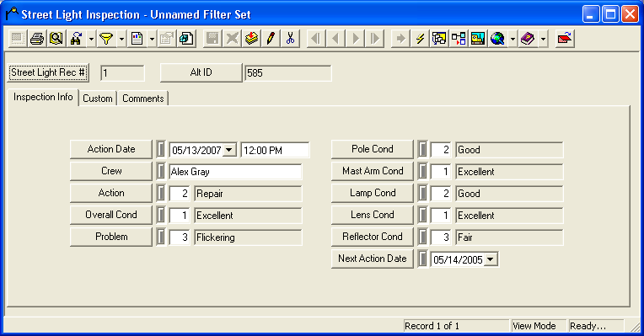Click the greyed X delete icon
Viewport: 644px width, 336px height.
pyautogui.click(x=232, y=39)
